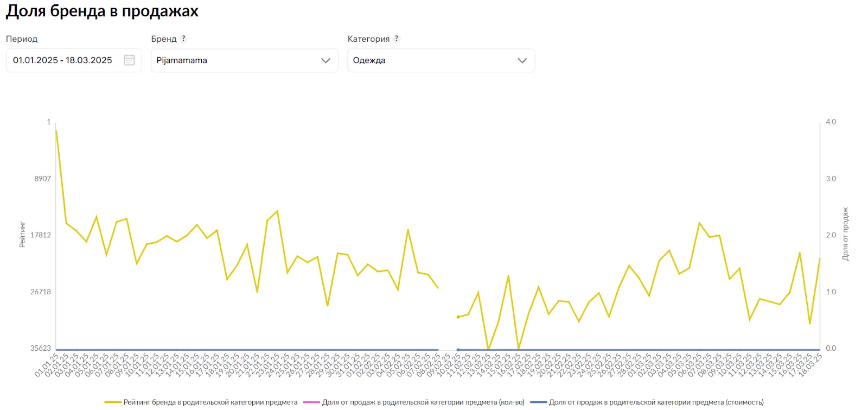Click the help icon beside Бренд label
This screenshot has width=868, height=410.
coord(183,39)
